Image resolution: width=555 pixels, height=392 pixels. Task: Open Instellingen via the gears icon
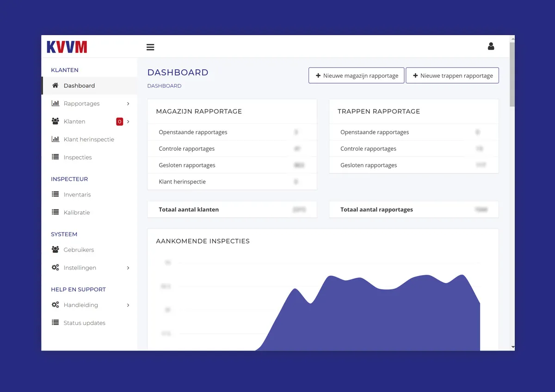(x=55, y=267)
